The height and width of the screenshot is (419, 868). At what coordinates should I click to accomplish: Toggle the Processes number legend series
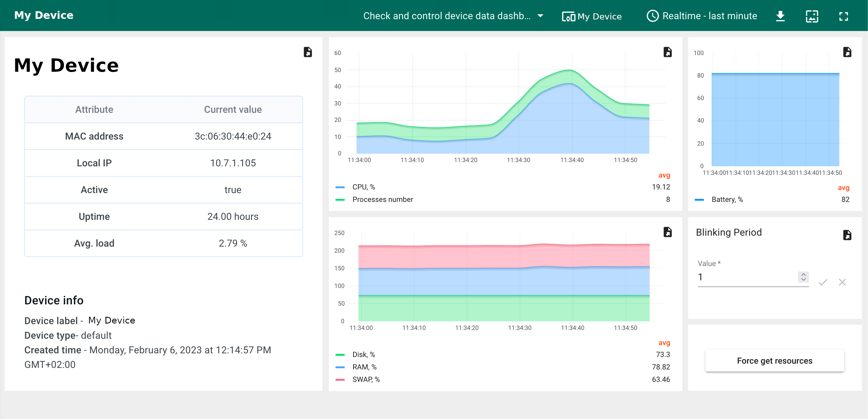(382, 199)
